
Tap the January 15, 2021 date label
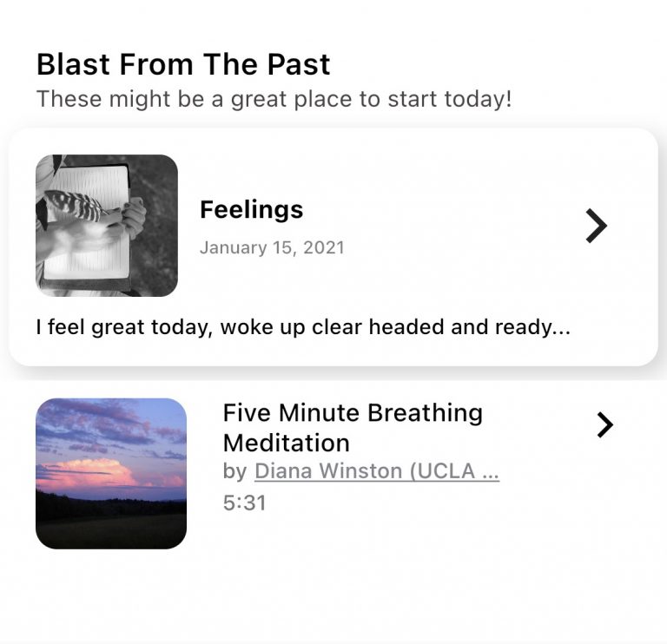pos(272,248)
